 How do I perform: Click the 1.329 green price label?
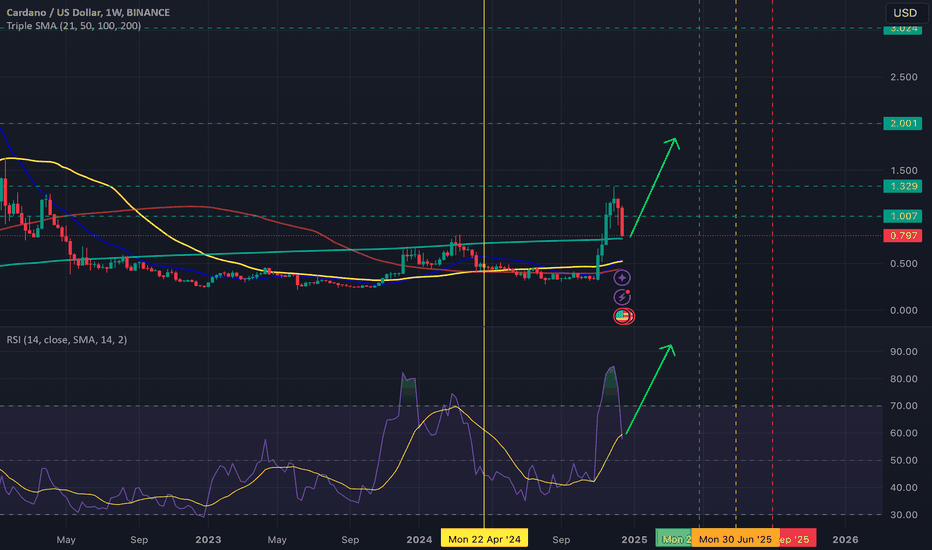902,186
